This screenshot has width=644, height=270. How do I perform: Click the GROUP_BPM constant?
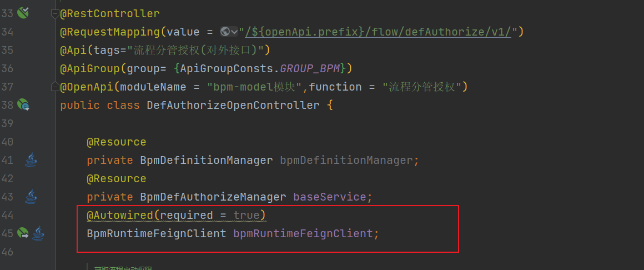tap(310, 68)
